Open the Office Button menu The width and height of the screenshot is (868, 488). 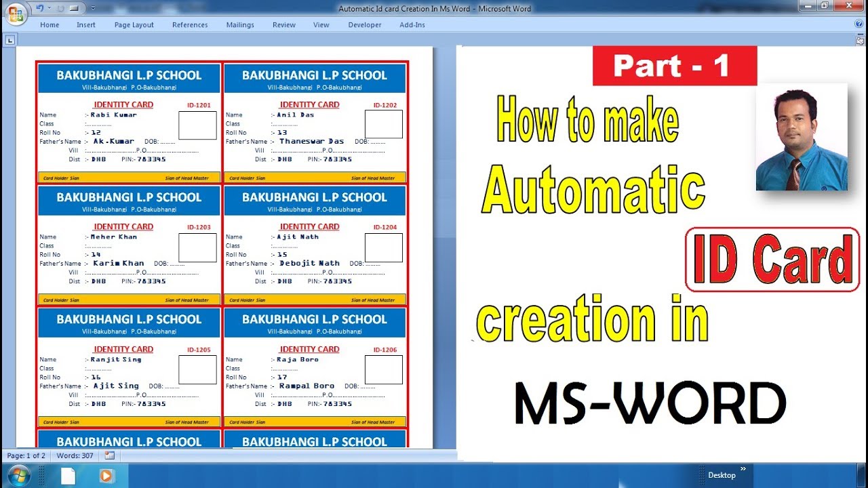click(15, 13)
